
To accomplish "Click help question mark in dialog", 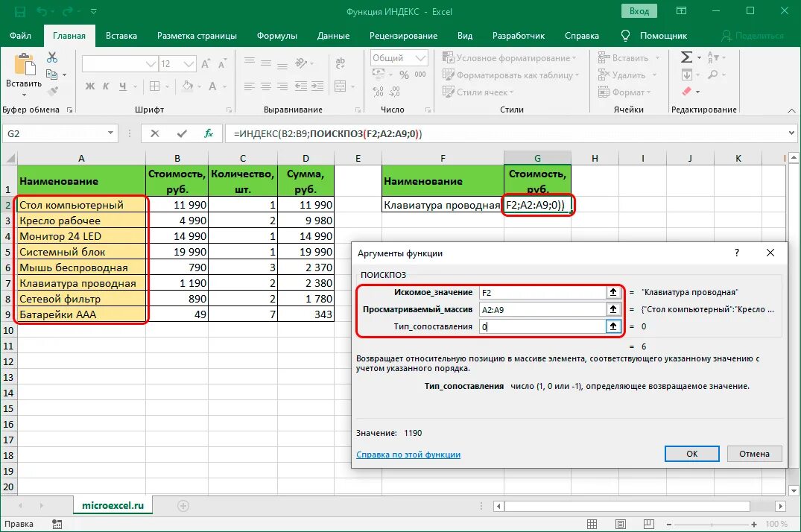I will 737,253.
